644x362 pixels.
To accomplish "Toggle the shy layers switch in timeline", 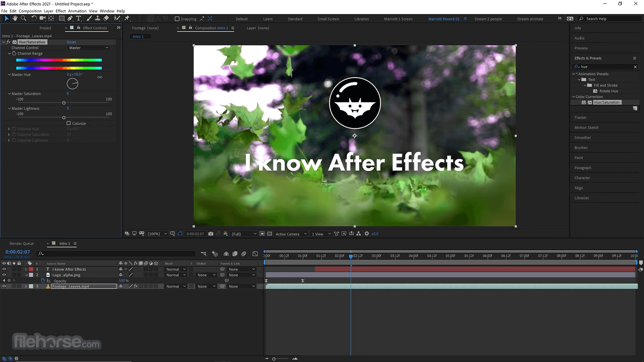I will pos(226,254).
